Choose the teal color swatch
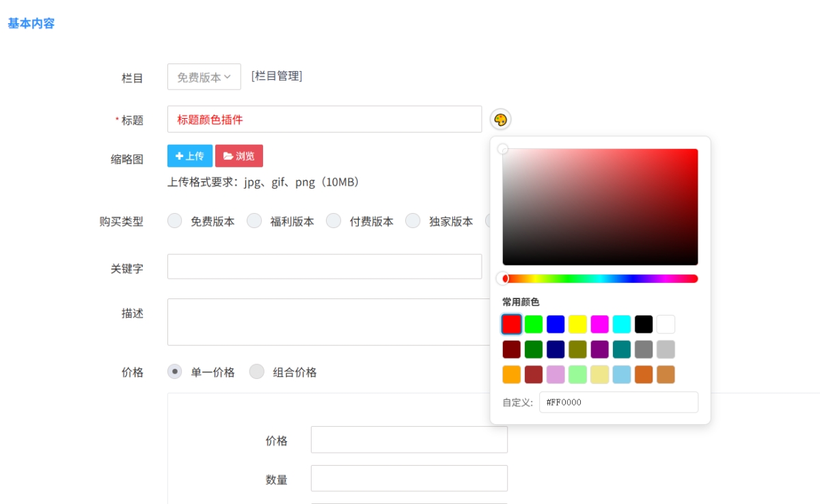The width and height of the screenshot is (820, 504). 622,349
